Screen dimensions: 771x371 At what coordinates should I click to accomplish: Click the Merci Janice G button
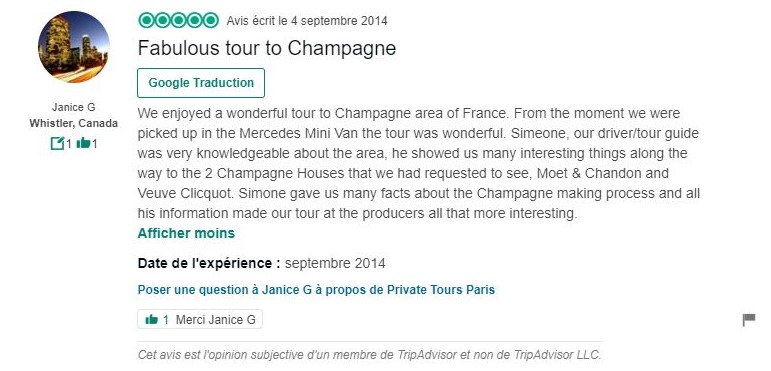(200, 319)
